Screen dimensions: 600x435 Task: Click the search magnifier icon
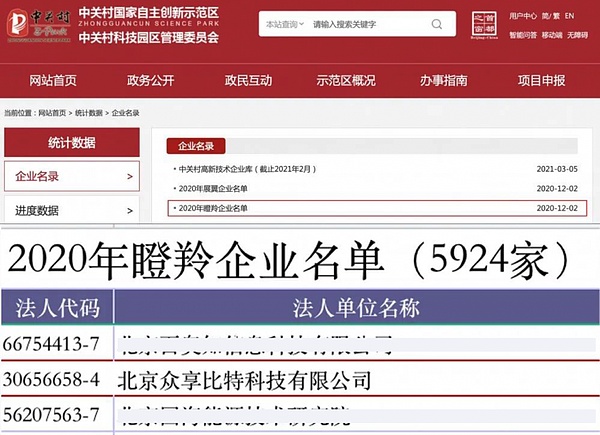[437, 24]
